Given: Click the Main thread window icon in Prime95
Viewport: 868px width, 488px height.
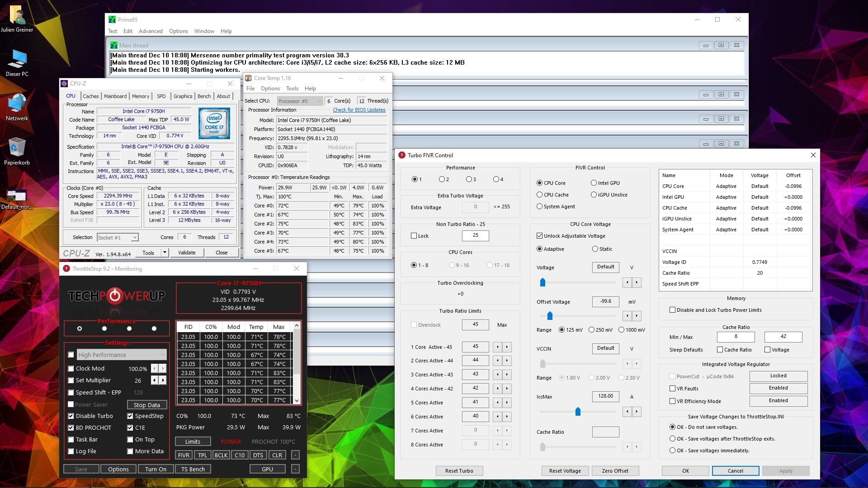Looking at the screenshot, I should pyautogui.click(x=114, y=45).
